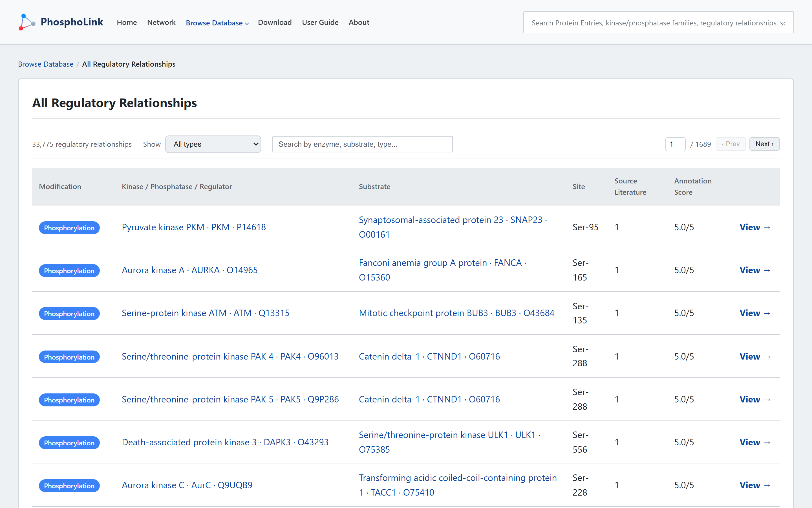Open the TACC1 substrate link

458,485
